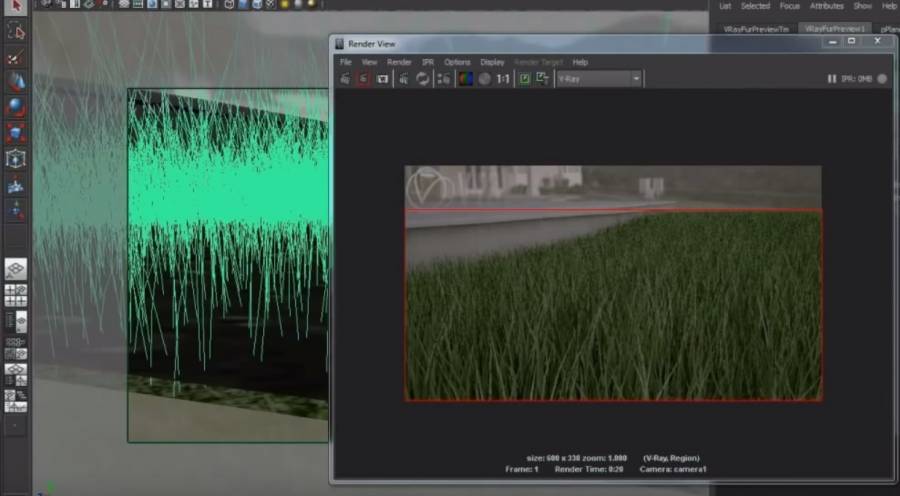Open Show menu in Attribute Editor

862,6
